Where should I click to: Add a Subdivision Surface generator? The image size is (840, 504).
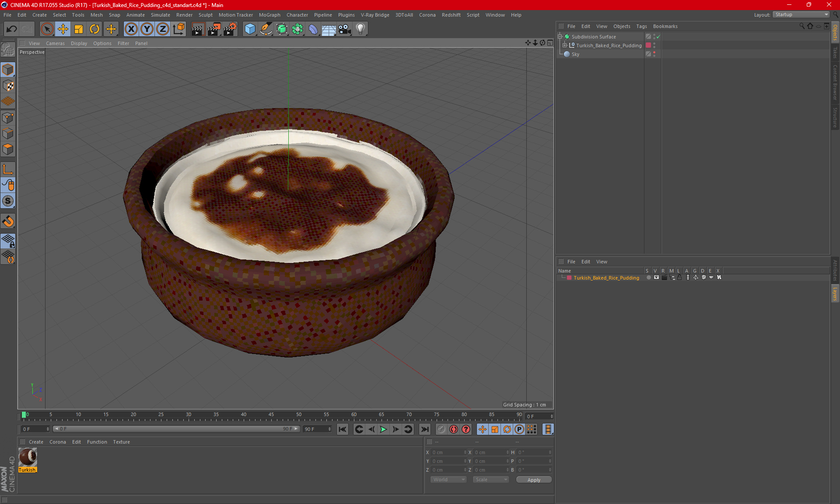[282, 29]
